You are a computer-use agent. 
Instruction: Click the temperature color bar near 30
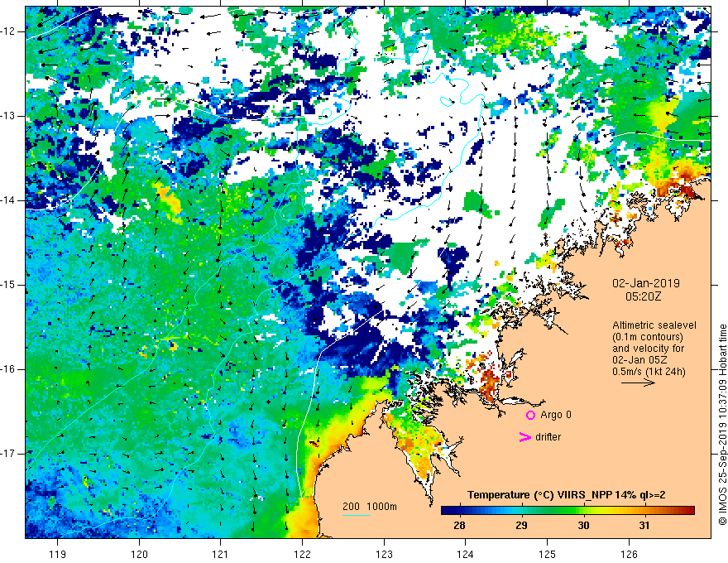(583, 511)
